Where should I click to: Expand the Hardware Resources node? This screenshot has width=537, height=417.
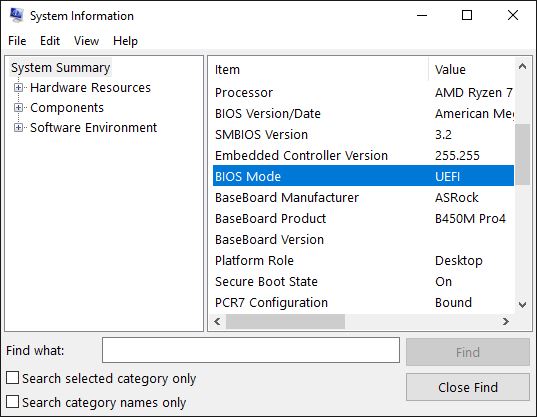pos(18,88)
